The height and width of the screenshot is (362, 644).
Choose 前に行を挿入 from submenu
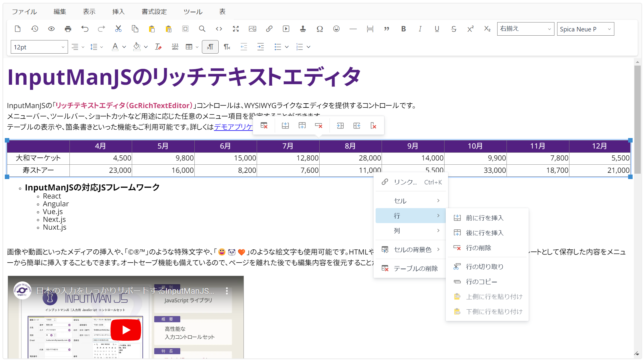[487, 218]
